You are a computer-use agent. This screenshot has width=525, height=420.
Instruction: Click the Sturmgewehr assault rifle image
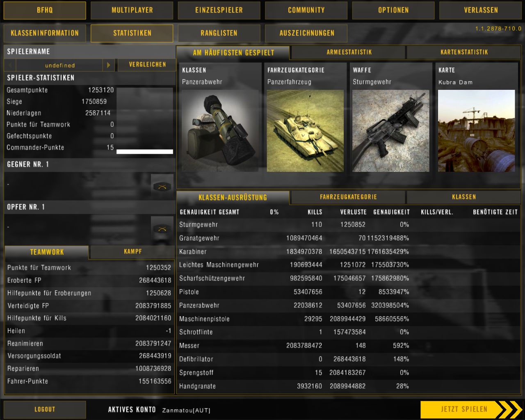390,130
